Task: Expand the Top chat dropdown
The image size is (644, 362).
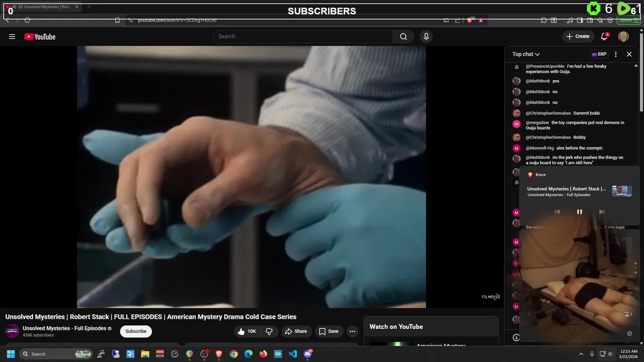Action: (x=526, y=54)
